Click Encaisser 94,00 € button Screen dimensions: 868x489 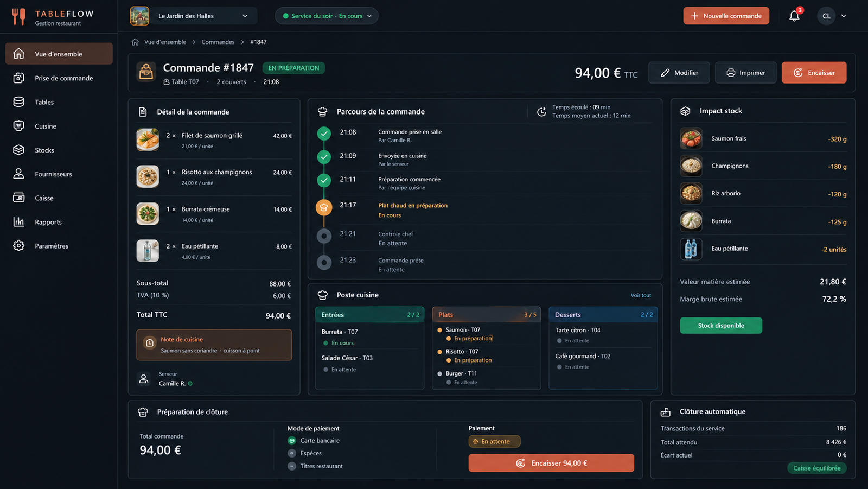click(x=551, y=463)
